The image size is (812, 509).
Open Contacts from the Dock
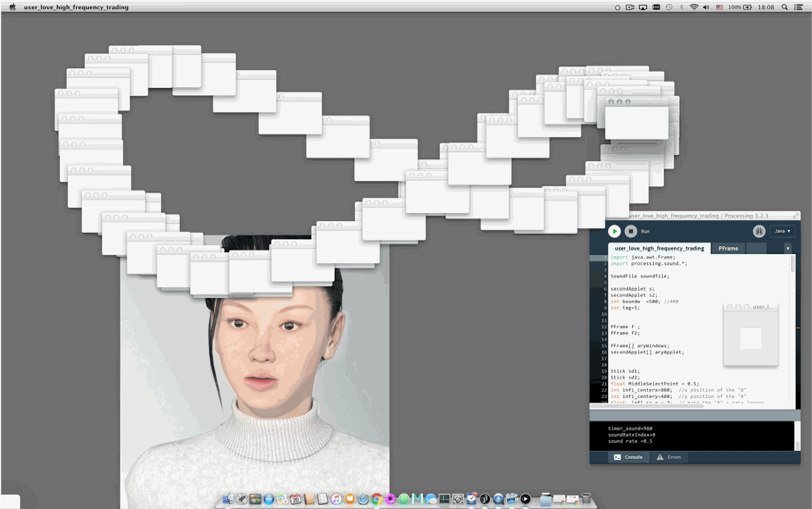[x=309, y=498]
